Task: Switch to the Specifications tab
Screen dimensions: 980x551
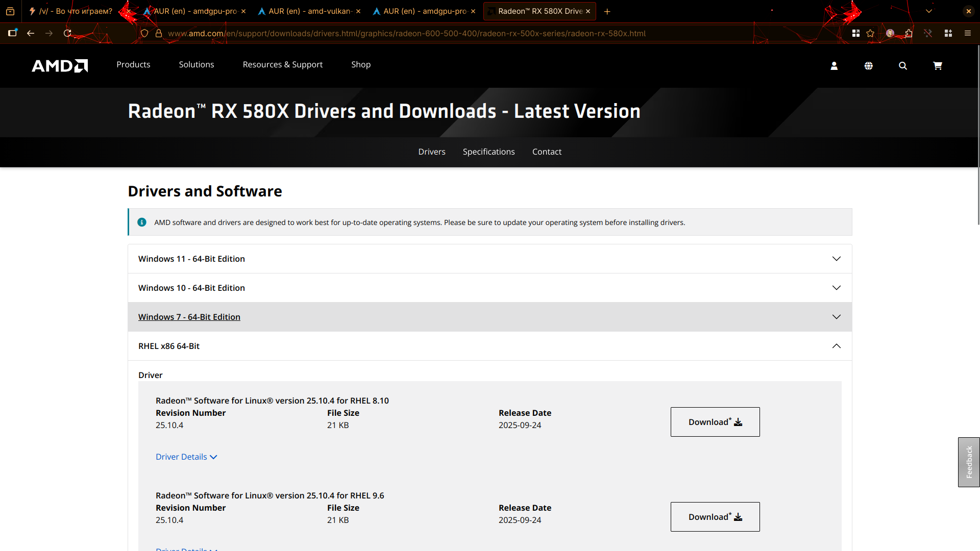Action: point(488,152)
